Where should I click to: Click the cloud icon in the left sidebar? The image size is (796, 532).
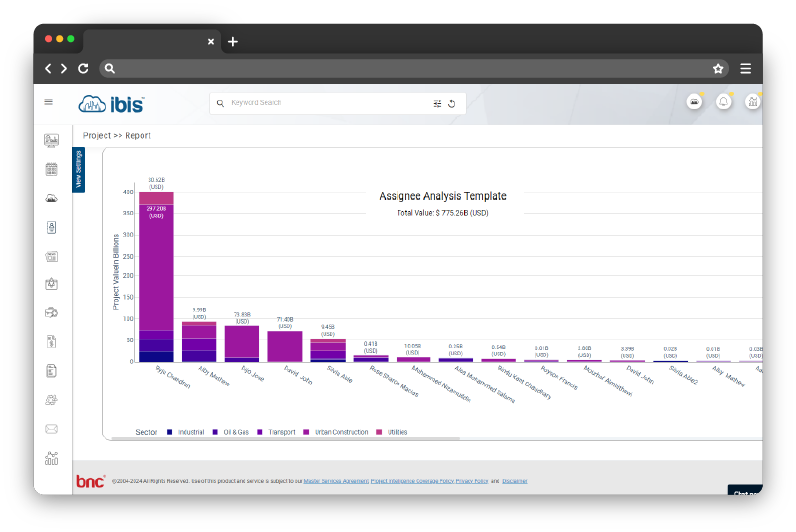click(51, 198)
